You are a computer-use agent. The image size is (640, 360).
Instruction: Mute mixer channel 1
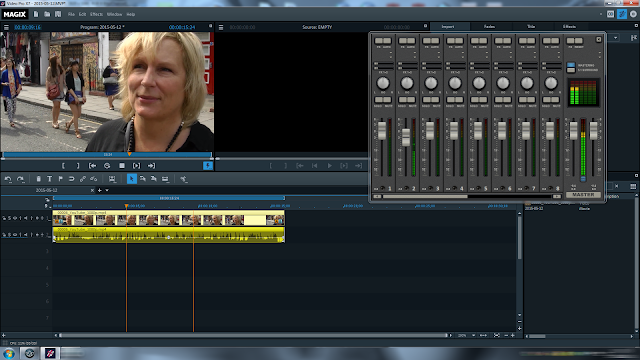(388, 100)
